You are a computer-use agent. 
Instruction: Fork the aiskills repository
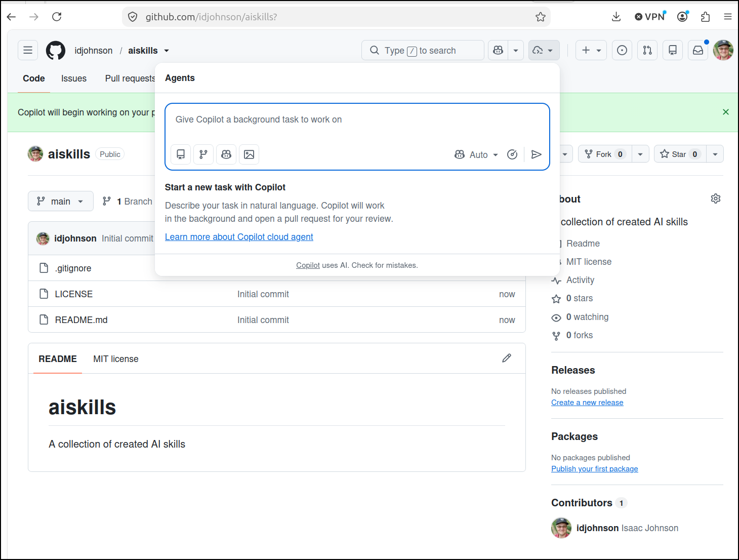coord(605,154)
